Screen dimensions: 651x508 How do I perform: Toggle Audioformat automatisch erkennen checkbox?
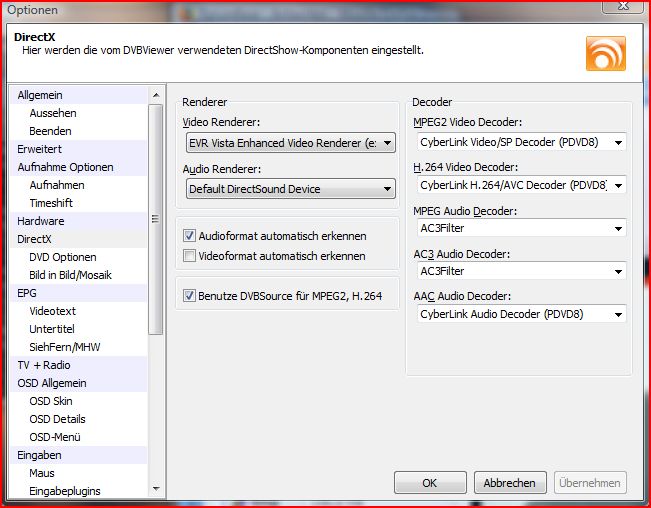click(189, 236)
